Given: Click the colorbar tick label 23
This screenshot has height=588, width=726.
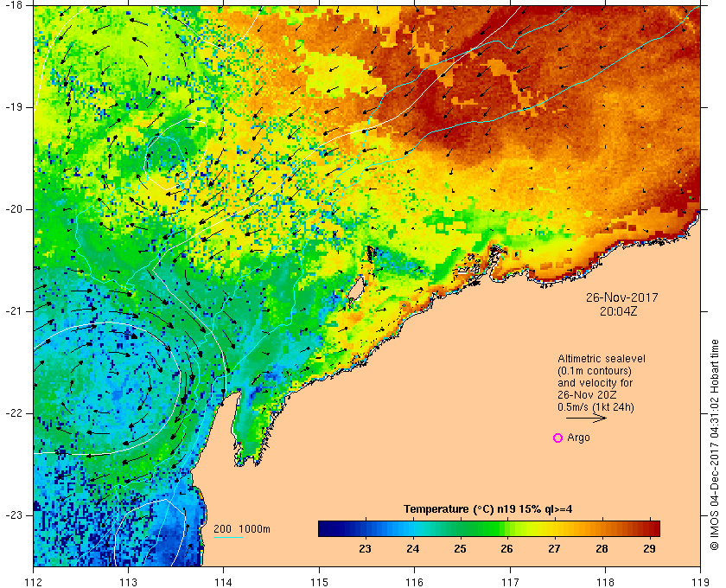Looking at the screenshot, I should [x=365, y=549].
